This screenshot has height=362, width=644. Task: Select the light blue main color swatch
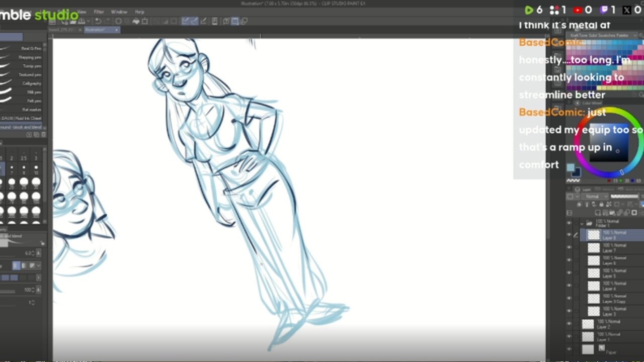coord(571,167)
